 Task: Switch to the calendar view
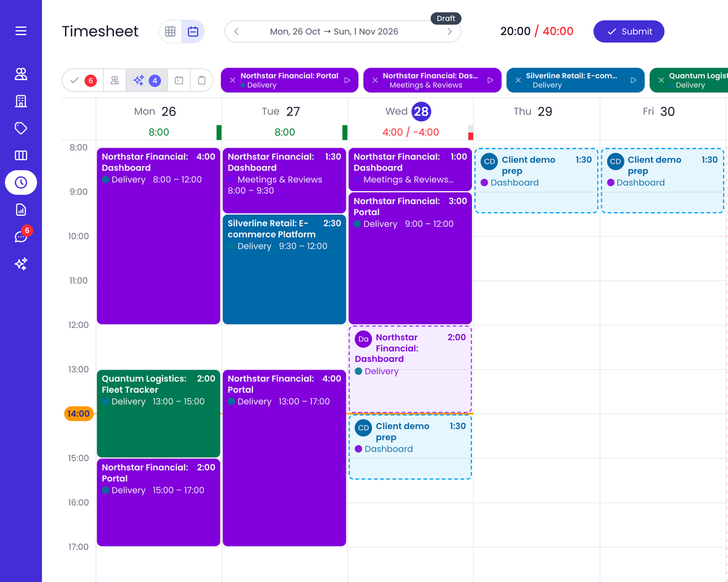pyautogui.click(x=193, y=32)
